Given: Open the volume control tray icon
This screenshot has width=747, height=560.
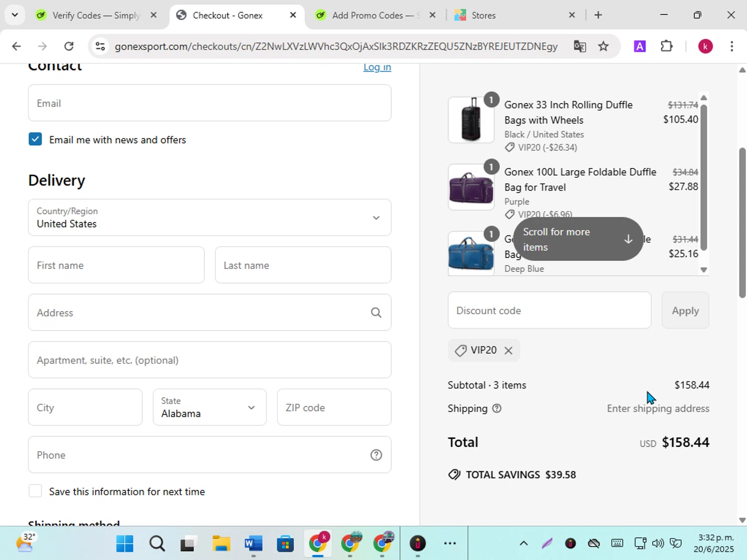Looking at the screenshot, I should (x=658, y=543).
